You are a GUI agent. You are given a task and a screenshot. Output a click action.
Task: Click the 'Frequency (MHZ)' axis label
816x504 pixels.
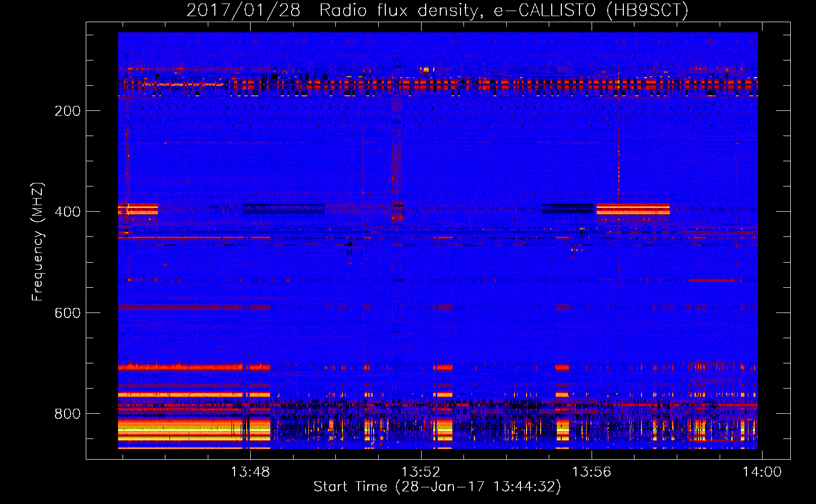coord(38,241)
